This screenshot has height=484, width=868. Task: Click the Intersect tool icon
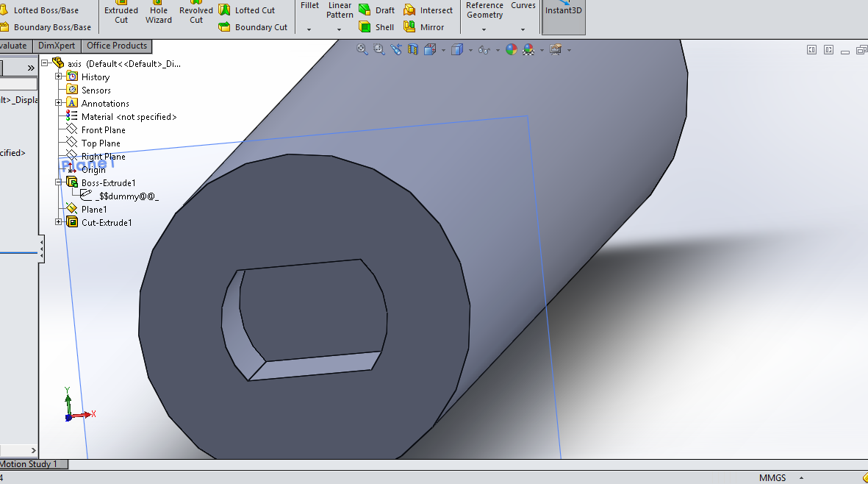click(x=409, y=10)
